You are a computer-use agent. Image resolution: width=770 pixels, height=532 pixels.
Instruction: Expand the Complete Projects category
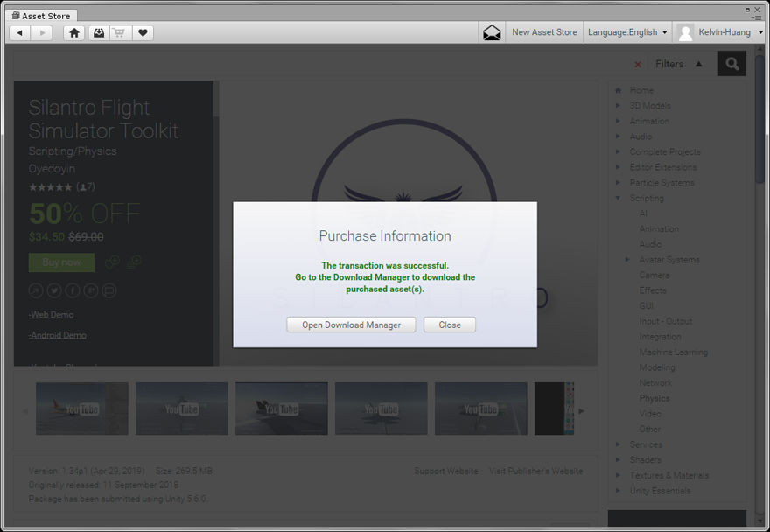click(x=619, y=151)
